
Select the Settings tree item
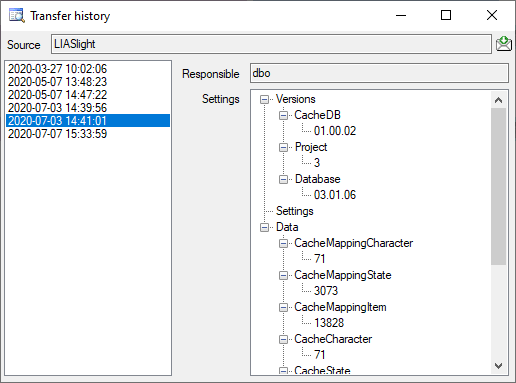pos(295,211)
